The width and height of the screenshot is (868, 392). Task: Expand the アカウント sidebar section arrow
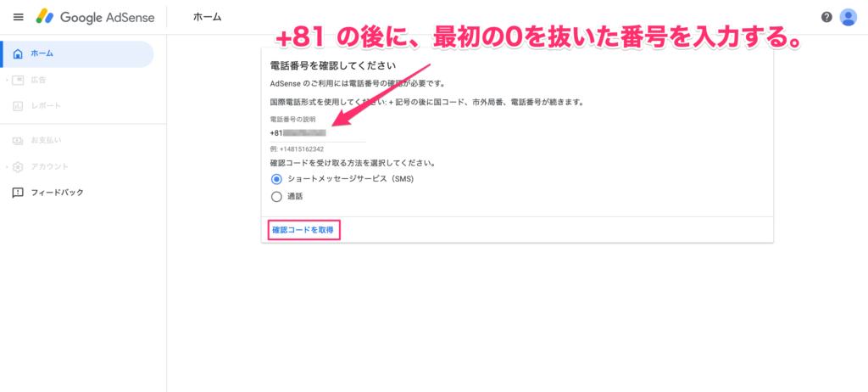(7, 166)
